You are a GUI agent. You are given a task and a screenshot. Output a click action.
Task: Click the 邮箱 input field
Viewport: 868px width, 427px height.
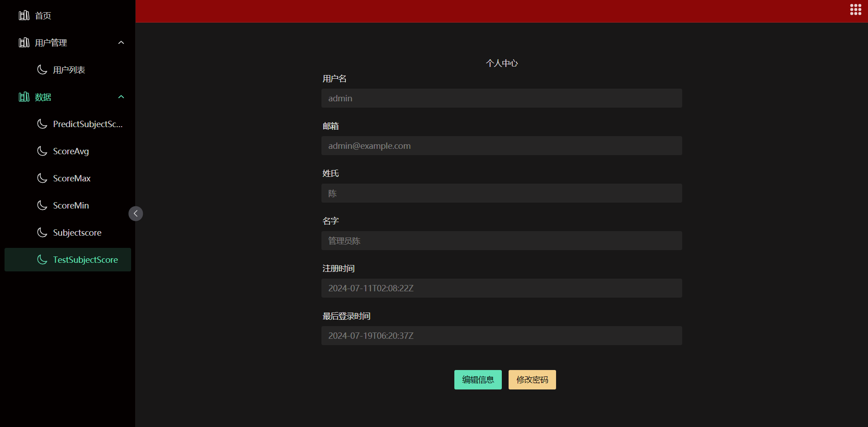[501, 146]
